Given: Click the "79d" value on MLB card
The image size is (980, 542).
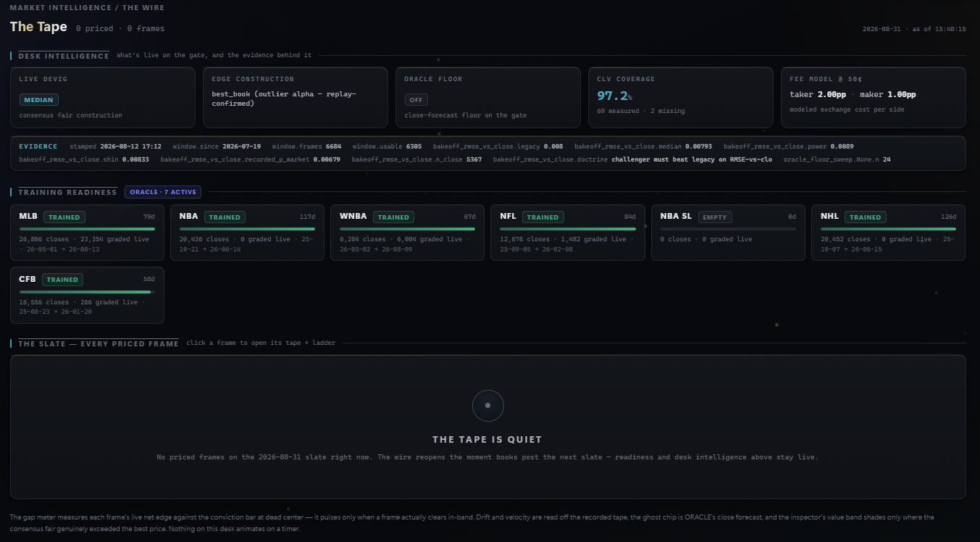Looking at the screenshot, I should pyautogui.click(x=149, y=217).
